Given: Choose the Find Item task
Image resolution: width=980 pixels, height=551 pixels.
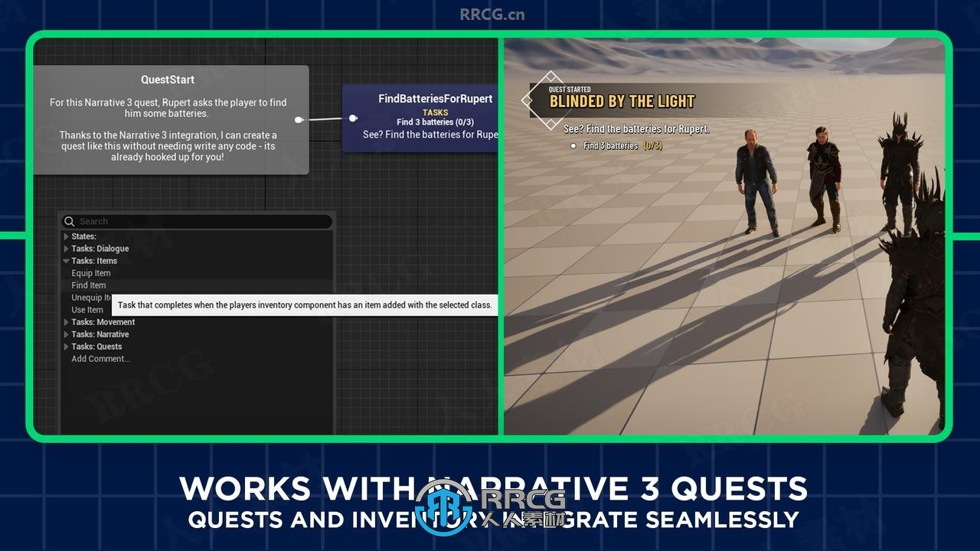Looking at the screenshot, I should tap(89, 285).
